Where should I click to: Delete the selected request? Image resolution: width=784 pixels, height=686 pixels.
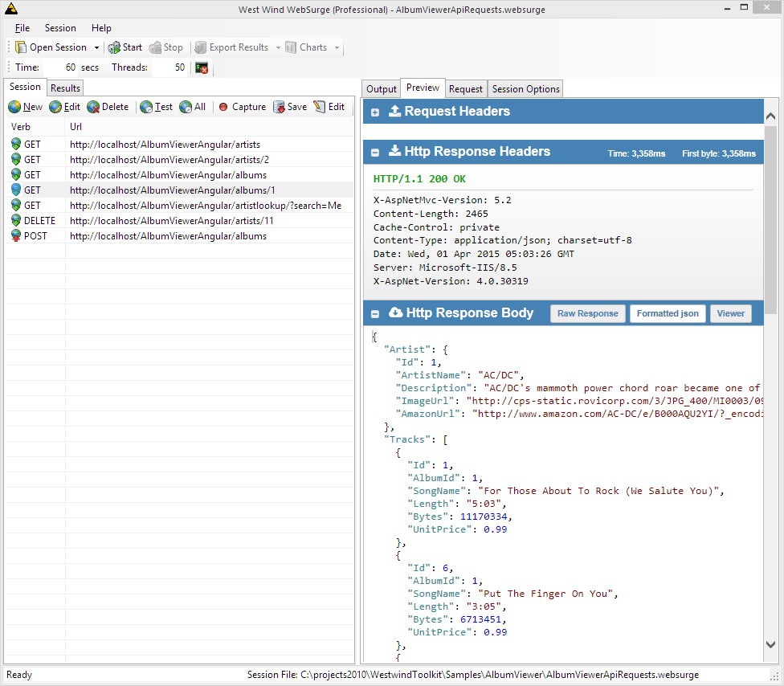point(108,106)
